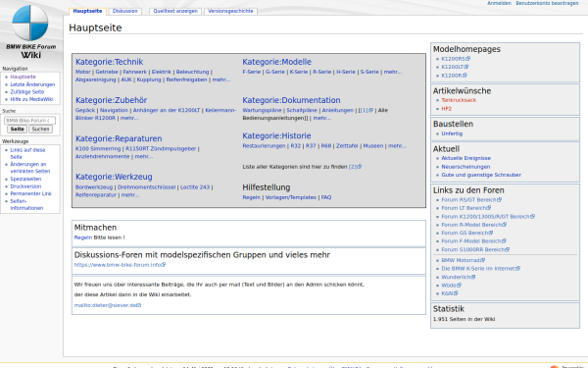Image resolution: width=588 pixels, height=368 pixels.
Task: Open the Zeittafel link
Action: pos(347,146)
